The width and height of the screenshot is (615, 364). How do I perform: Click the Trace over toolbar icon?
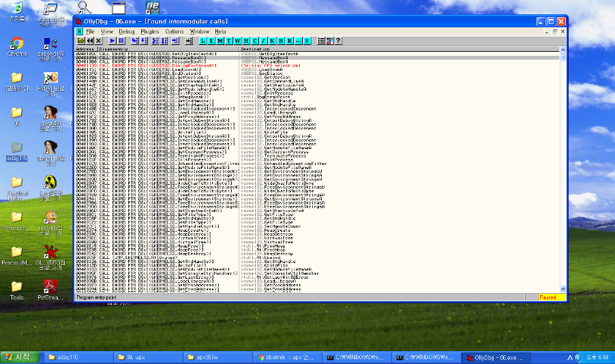point(164,41)
